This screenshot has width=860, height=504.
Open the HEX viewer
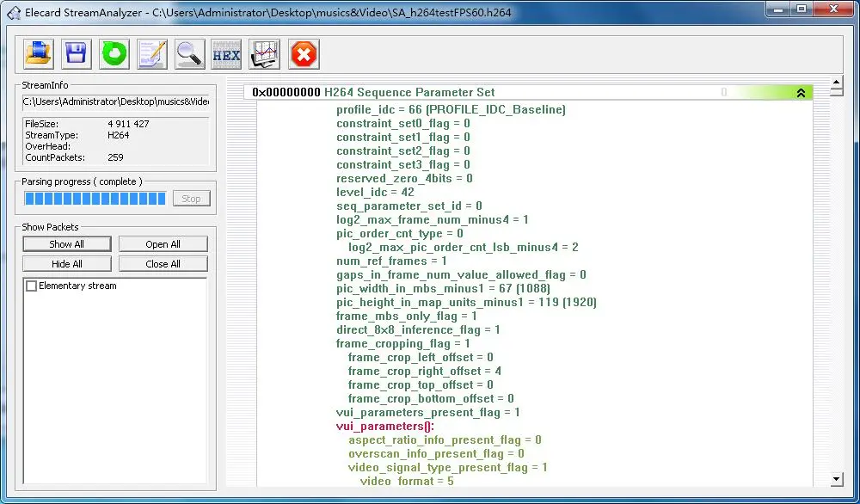[x=226, y=54]
